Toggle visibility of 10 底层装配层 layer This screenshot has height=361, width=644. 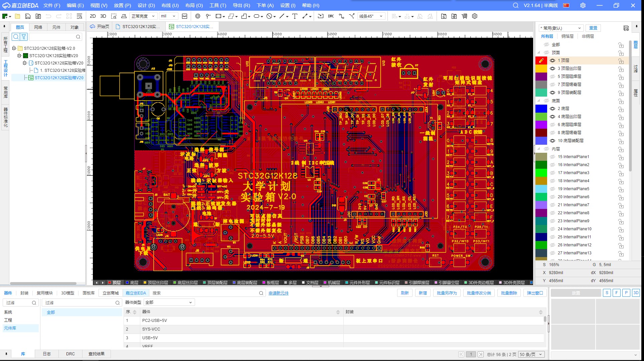pyautogui.click(x=552, y=141)
